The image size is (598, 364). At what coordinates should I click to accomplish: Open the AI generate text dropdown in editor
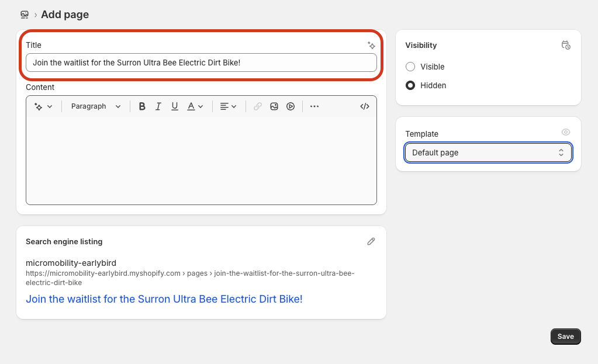click(43, 106)
